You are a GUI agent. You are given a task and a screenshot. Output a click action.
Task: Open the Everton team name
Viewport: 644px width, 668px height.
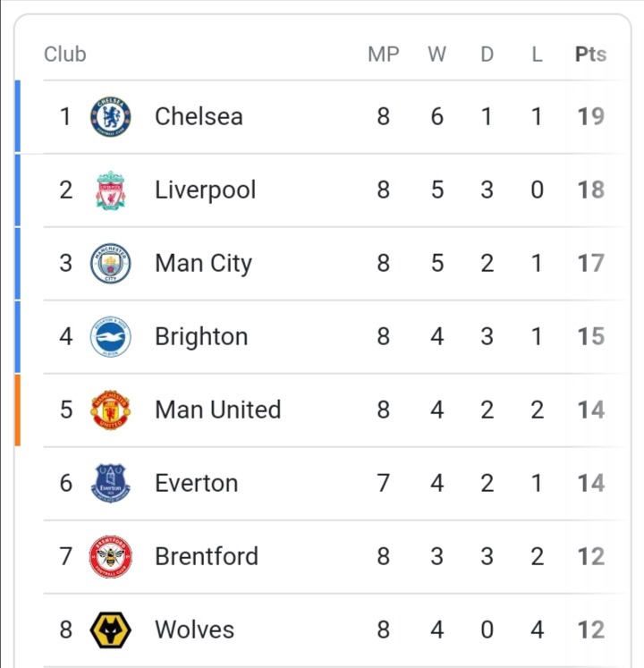197,483
